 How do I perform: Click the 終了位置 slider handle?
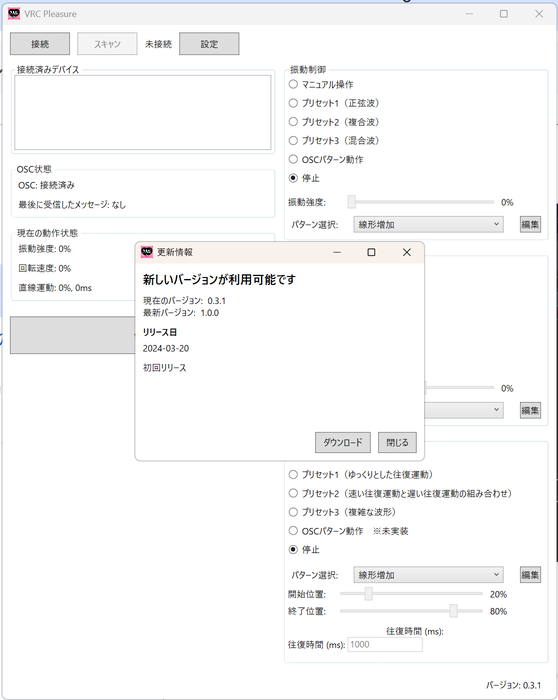[454, 611]
